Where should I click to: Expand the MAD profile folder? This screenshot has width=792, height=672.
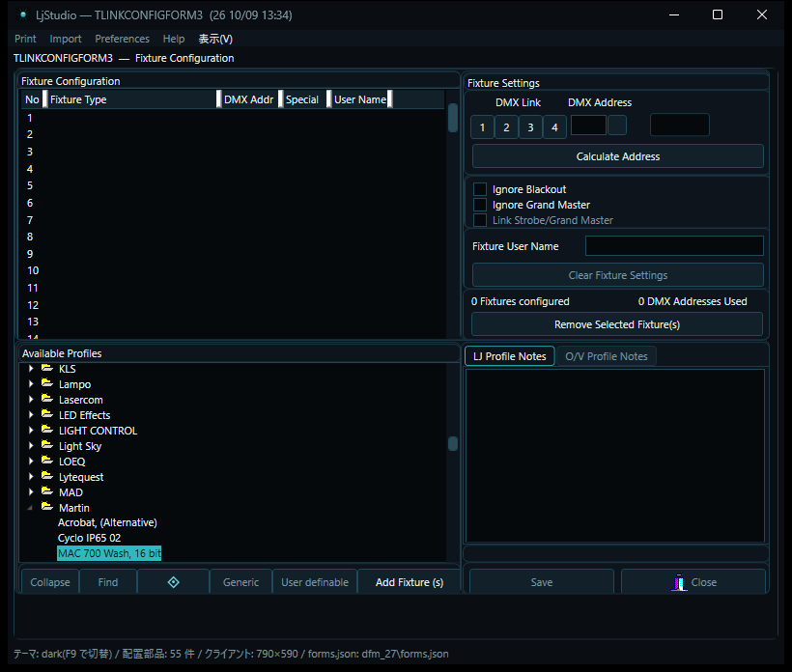[31, 491]
